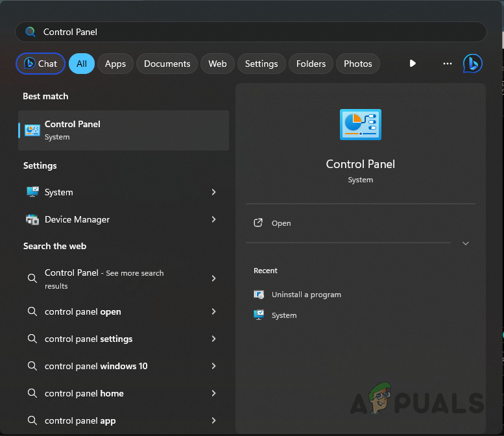Viewport: 504px width, 436px height.
Task: Click control panel windows 10 suggestion
Action: pos(124,366)
